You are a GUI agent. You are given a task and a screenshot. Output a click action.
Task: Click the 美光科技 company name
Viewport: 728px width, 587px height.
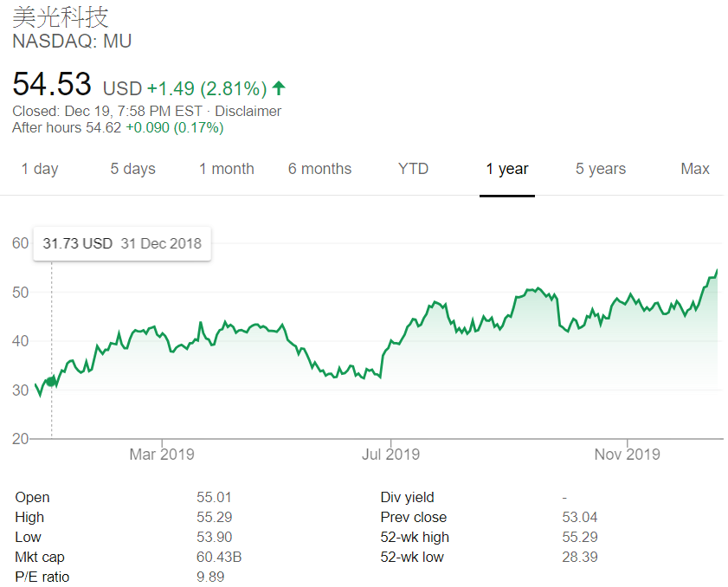tap(61, 17)
